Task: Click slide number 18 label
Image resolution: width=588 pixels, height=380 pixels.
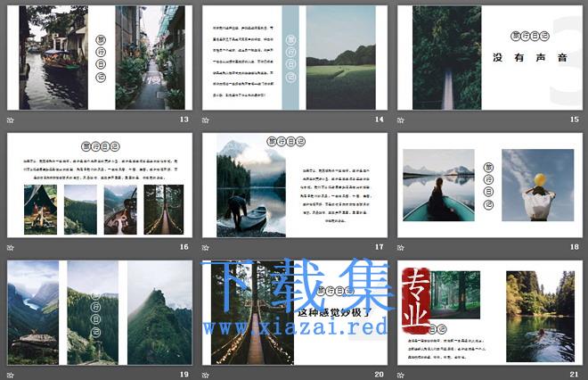Action: coord(575,247)
